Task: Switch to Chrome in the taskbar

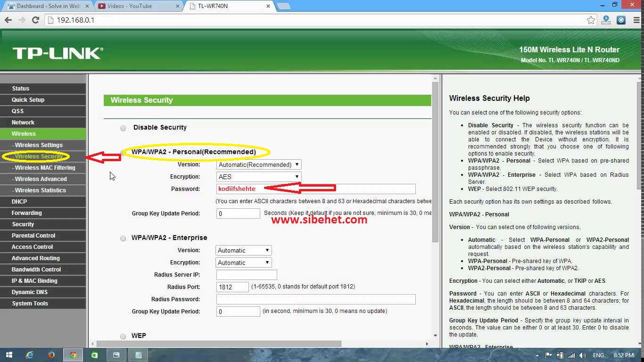Action: [x=73, y=355]
